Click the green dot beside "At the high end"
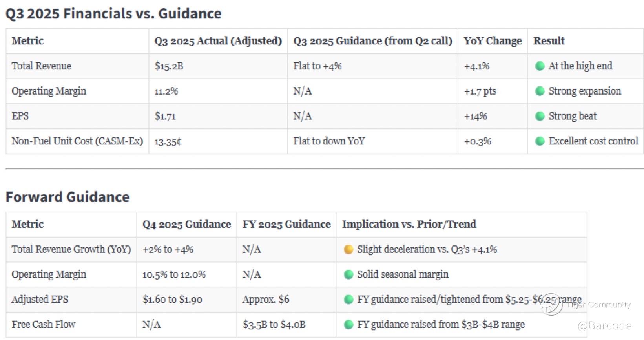 pos(540,66)
